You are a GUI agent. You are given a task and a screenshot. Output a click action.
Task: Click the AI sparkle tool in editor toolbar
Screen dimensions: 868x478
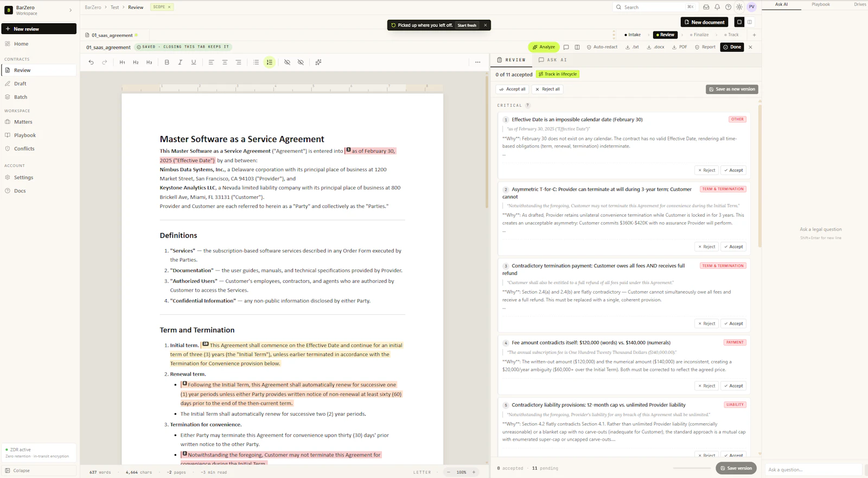click(318, 62)
